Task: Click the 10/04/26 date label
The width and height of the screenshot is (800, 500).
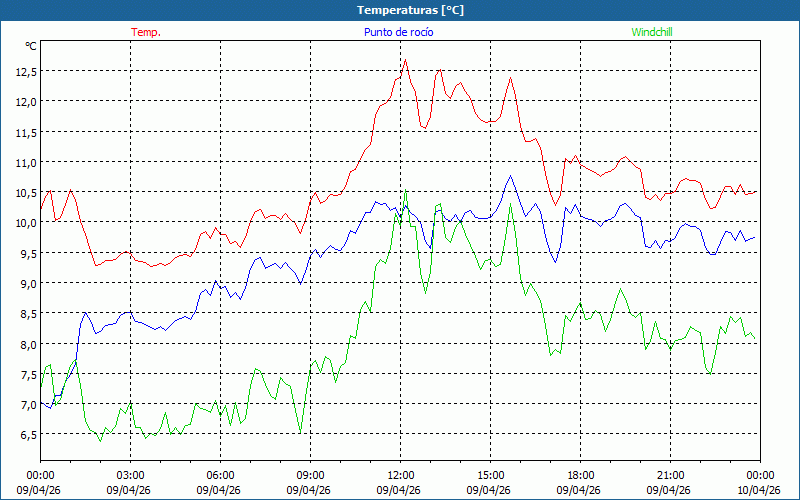Action: coord(759,490)
